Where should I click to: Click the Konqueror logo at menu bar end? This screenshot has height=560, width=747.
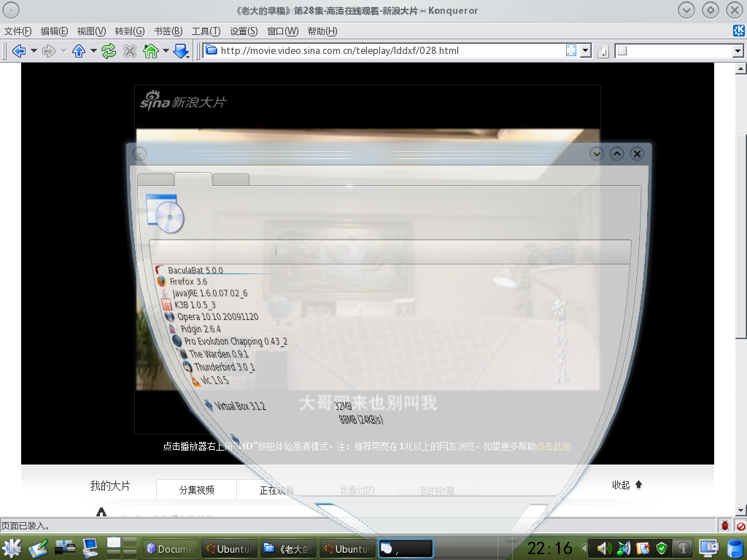click(x=739, y=31)
